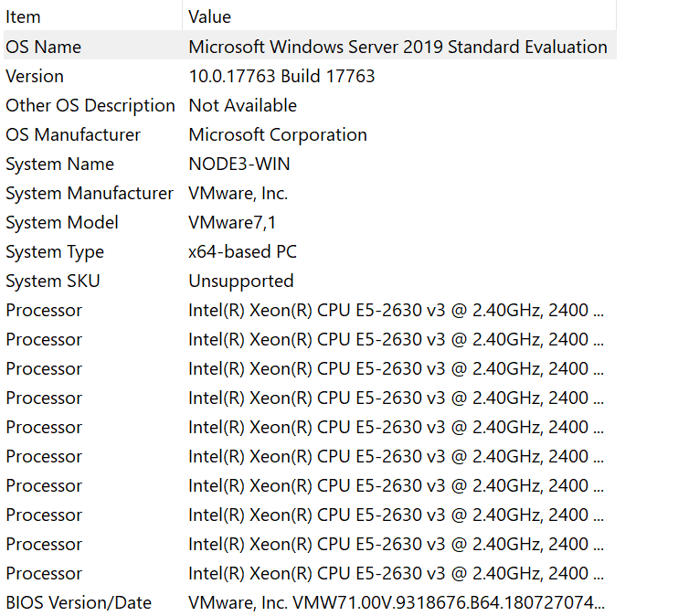This screenshot has height=616, width=689.
Task: Select the System Model row
Action: click(x=310, y=222)
